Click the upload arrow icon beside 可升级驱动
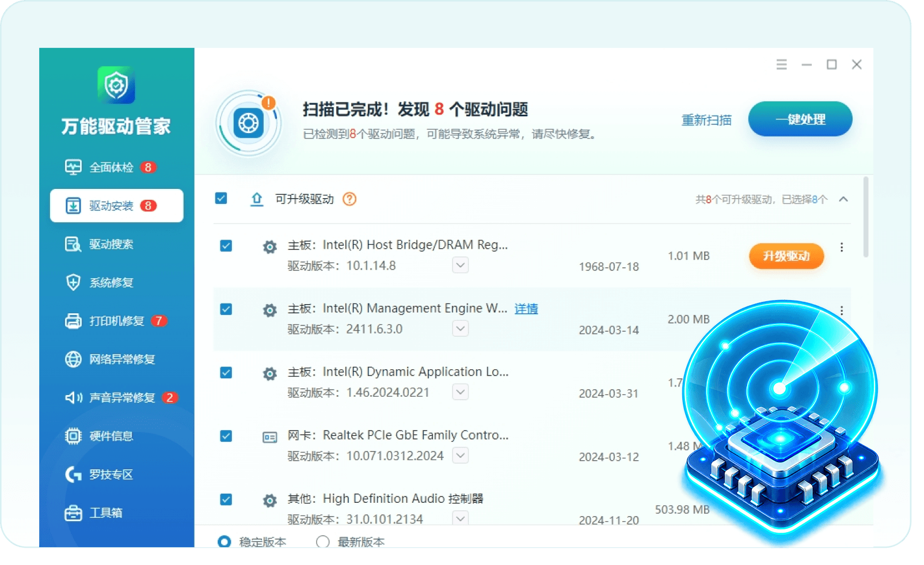 pos(257,199)
